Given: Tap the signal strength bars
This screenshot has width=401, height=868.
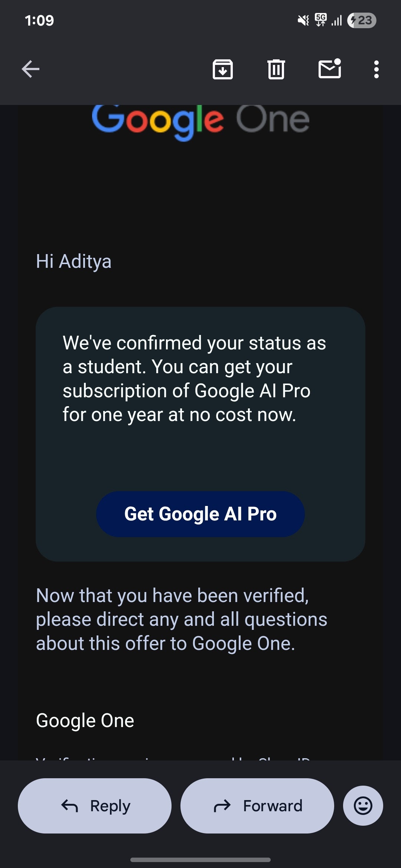Looking at the screenshot, I should [336, 20].
